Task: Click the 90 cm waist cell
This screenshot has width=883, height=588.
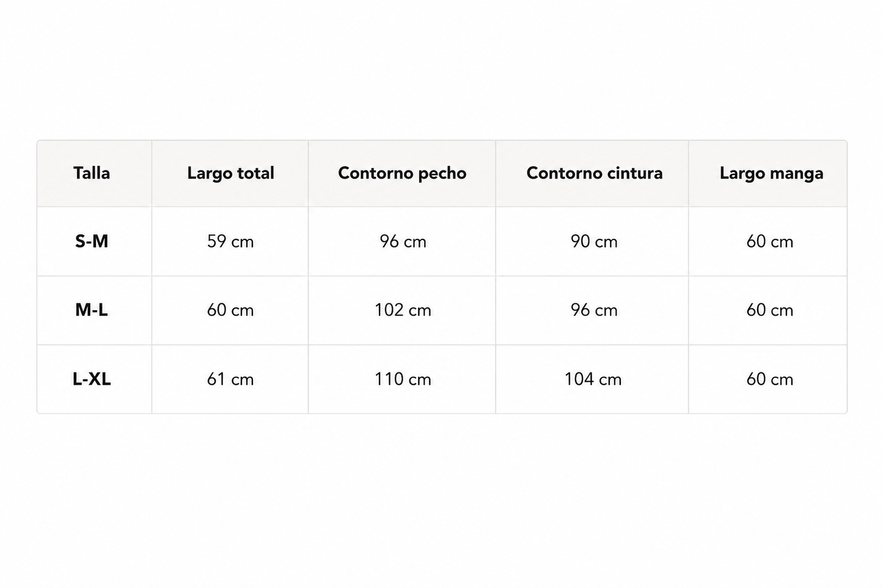Action: click(x=592, y=241)
